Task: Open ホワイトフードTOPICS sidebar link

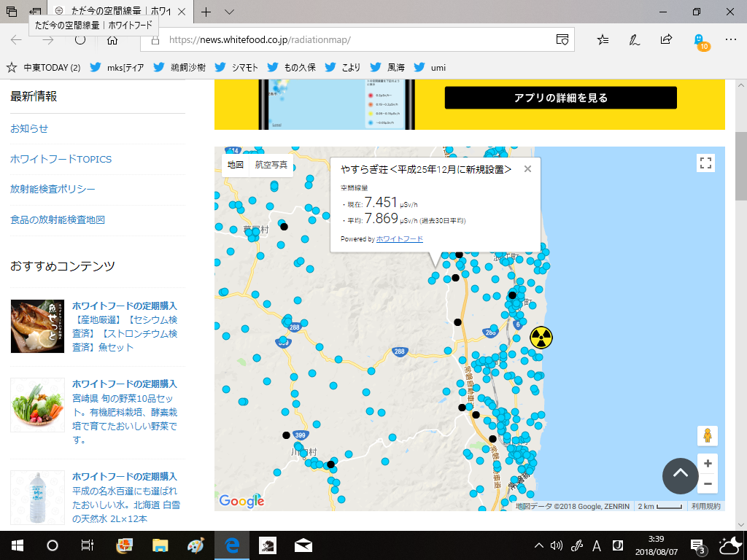Action: [x=61, y=159]
